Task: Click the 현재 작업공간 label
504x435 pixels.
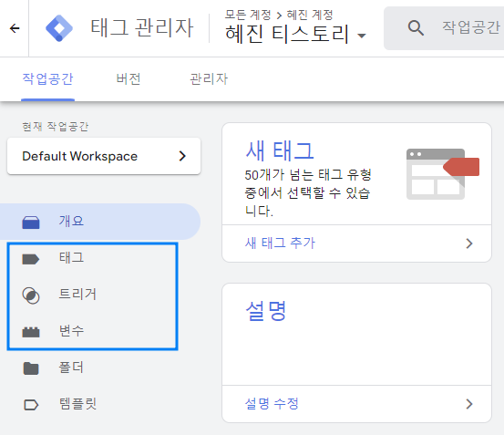Action: [56, 127]
